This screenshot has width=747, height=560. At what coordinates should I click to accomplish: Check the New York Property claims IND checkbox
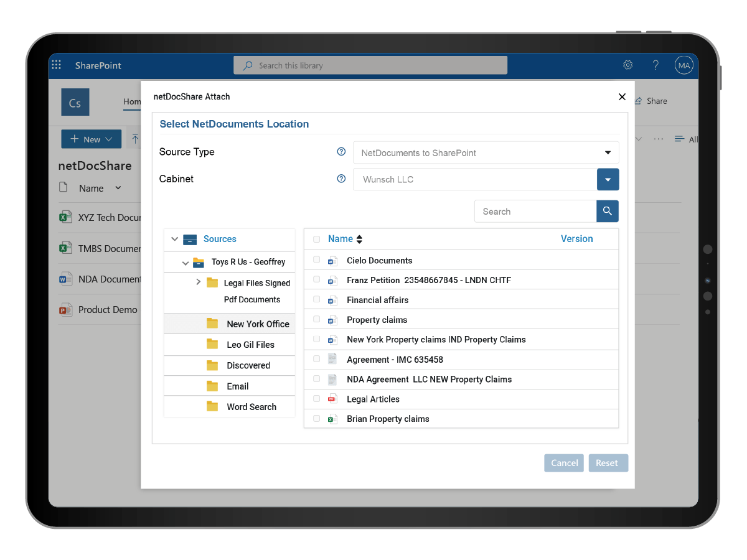coord(316,339)
